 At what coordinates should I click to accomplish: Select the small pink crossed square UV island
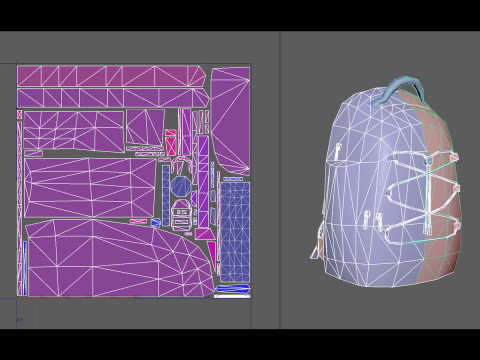coord(19,114)
